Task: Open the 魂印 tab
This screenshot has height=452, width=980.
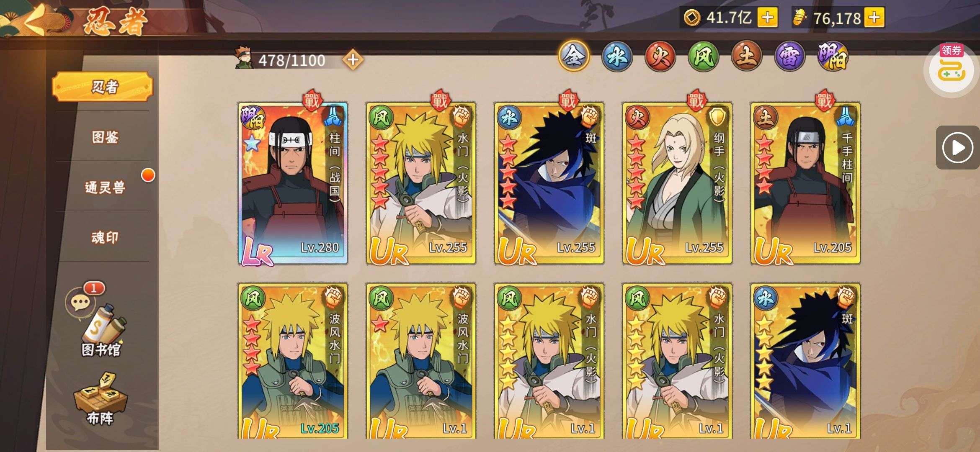Action: coord(105,237)
